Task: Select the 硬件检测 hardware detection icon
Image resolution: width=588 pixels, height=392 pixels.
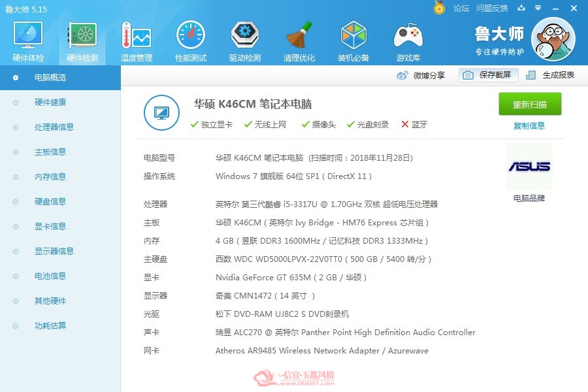Action: tap(82, 42)
